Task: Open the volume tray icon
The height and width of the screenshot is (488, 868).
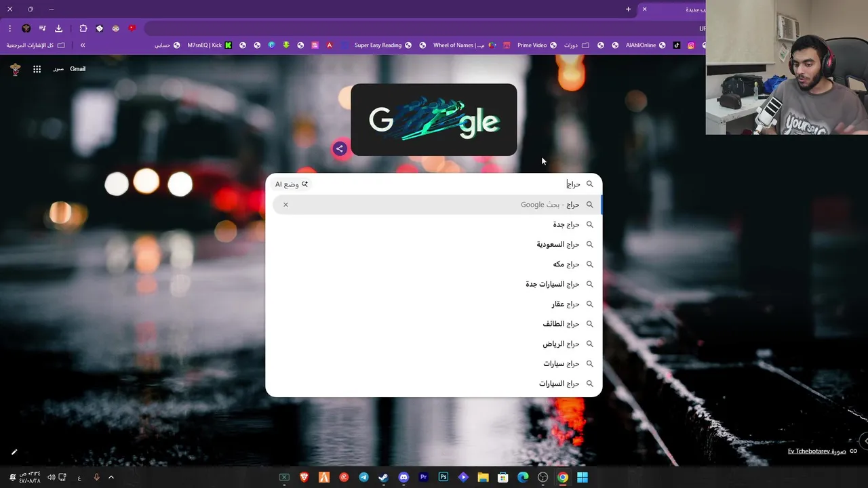Action: [x=52, y=477]
